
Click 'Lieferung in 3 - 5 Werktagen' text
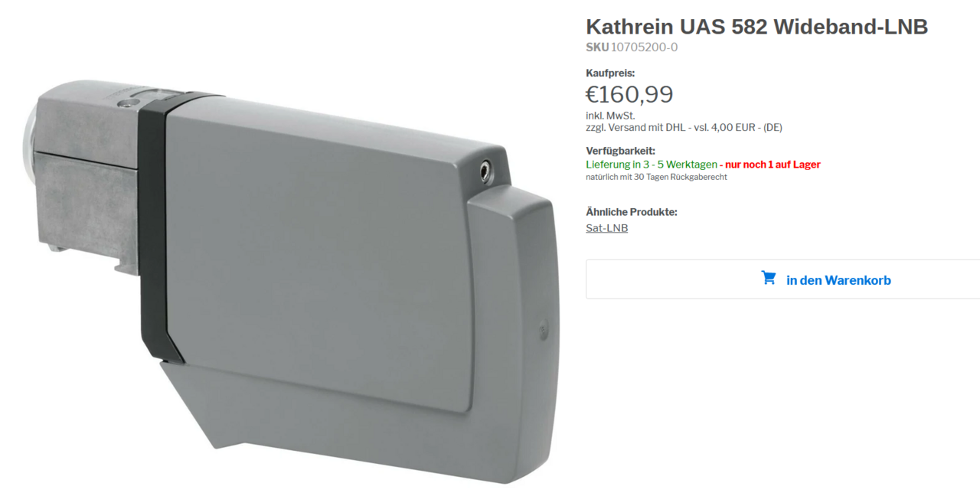pos(652,165)
